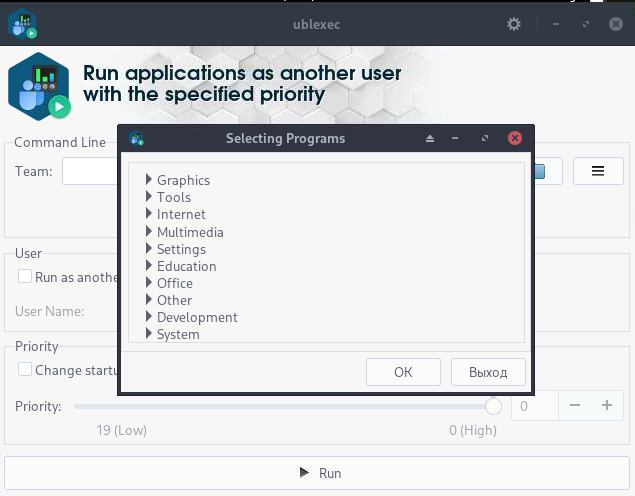
Task: Click the Выход button to exit dialog
Action: point(488,372)
